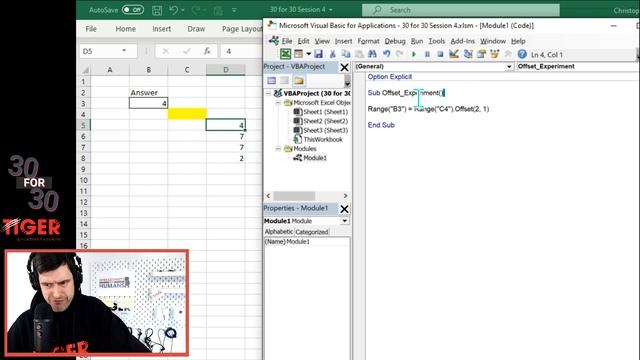640x360 pixels.
Task: Open the Insert object dropdown arrow in VBA toolbar
Action: click(x=308, y=54)
